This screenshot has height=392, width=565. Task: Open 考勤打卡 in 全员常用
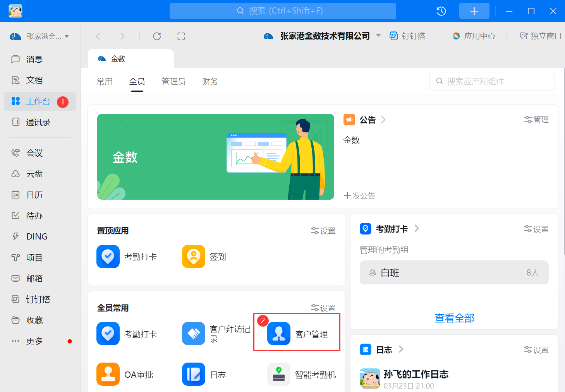(127, 334)
